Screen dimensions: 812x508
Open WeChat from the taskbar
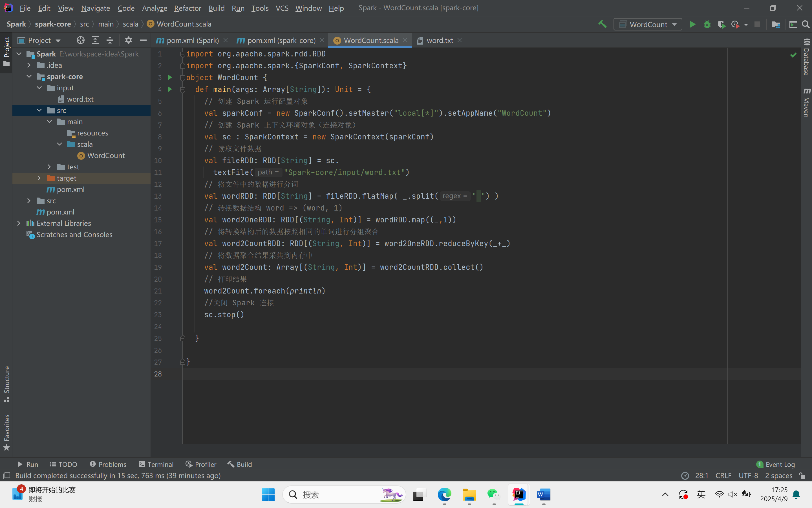494,494
